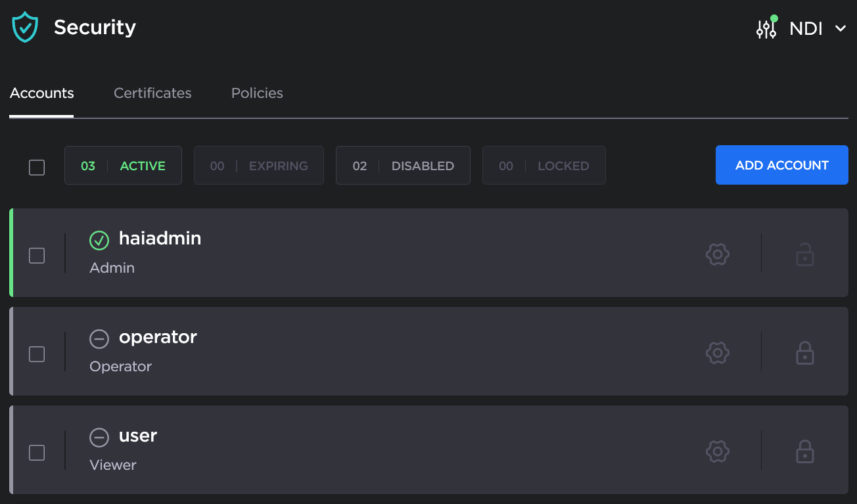Expand the NDI dropdown chevron

coord(840,28)
